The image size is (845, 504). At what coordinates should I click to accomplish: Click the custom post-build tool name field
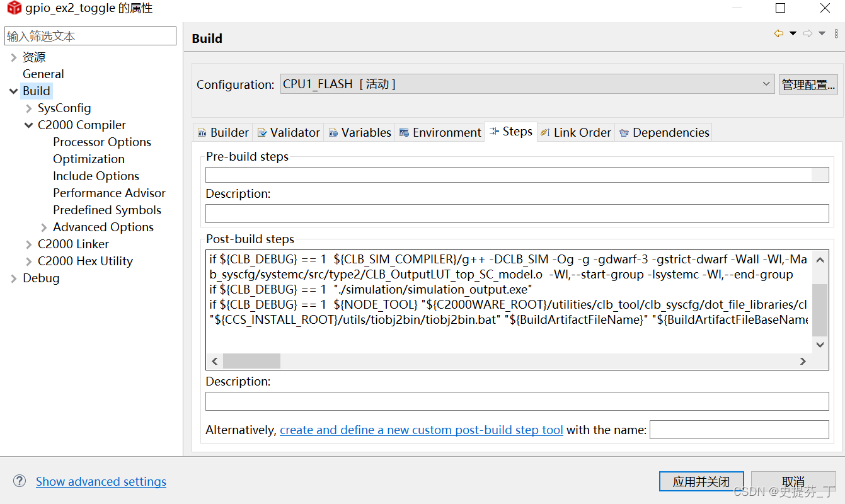[739, 430]
